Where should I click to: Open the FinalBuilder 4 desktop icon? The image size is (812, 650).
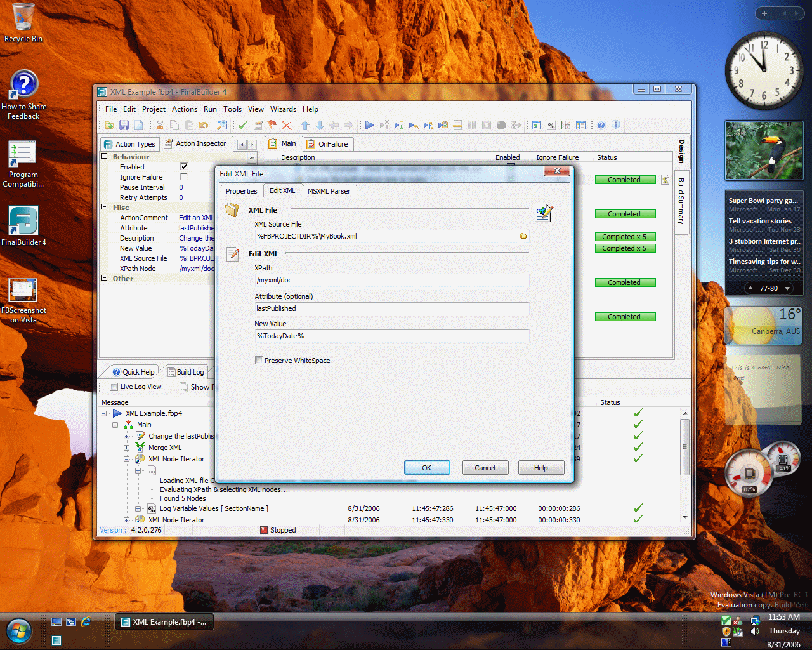[x=23, y=225]
